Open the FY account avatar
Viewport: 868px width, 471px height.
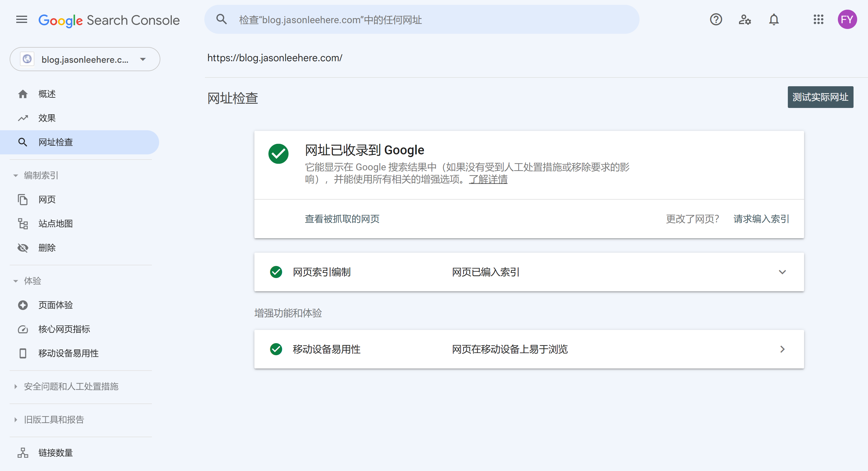tap(847, 20)
